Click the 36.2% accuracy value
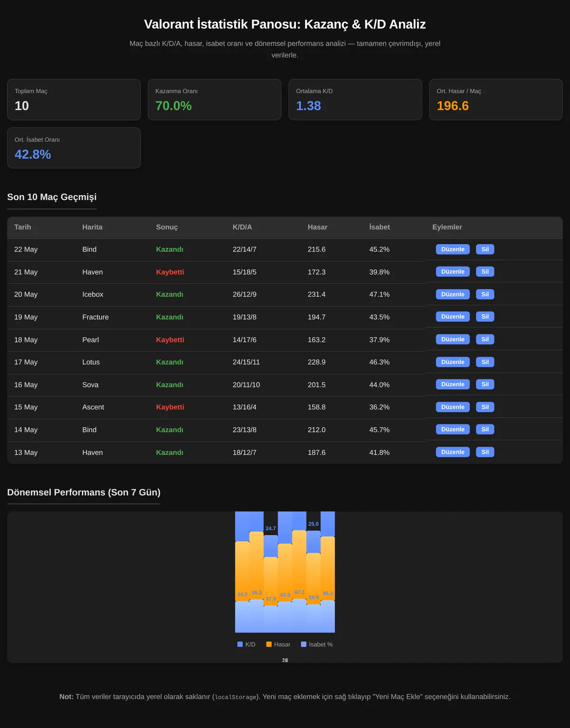This screenshot has height=728, width=570. tap(380, 407)
